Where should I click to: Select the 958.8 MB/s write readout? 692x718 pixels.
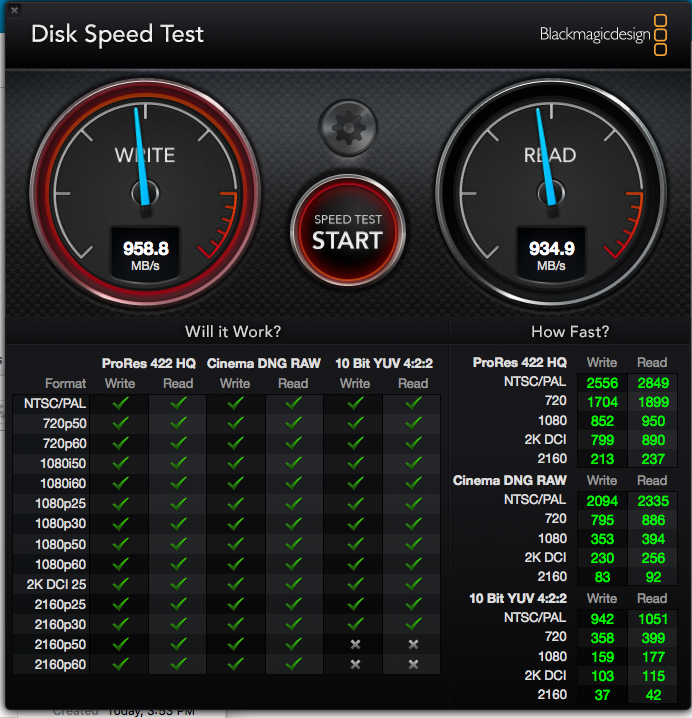tap(146, 253)
